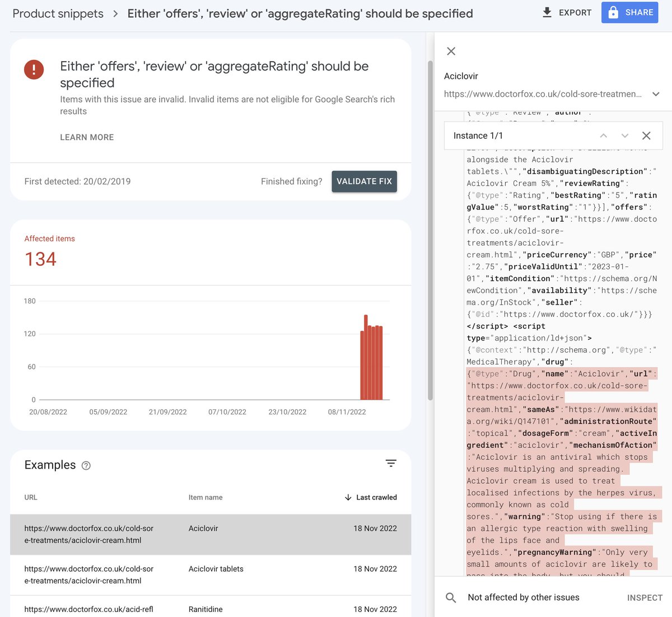Click the Aciclovir panel title
This screenshot has height=617, width=672.
(461, 76)
